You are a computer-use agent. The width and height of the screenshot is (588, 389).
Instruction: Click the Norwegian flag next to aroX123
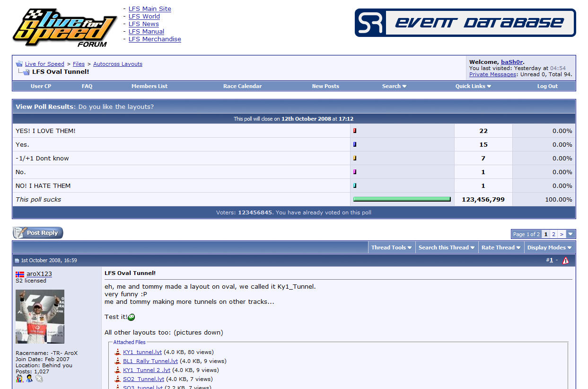[20, 274]
